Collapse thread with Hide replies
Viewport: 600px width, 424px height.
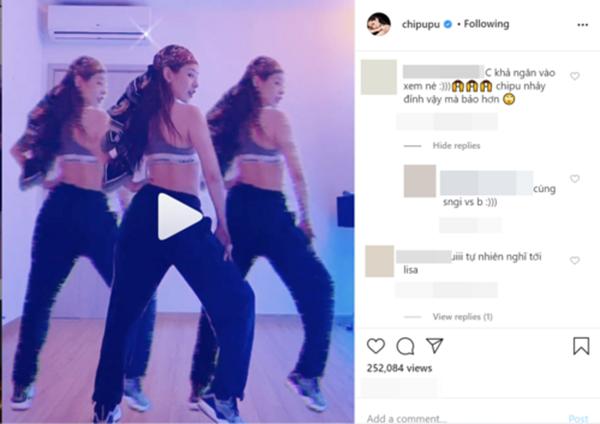pos(456,145)
